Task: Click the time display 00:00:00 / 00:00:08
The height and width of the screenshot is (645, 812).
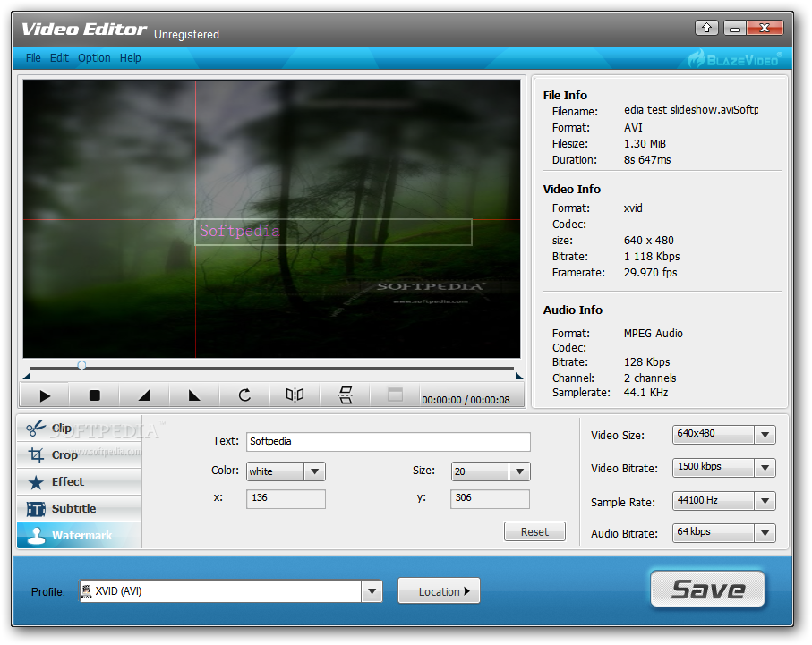Action: point(466,400)
